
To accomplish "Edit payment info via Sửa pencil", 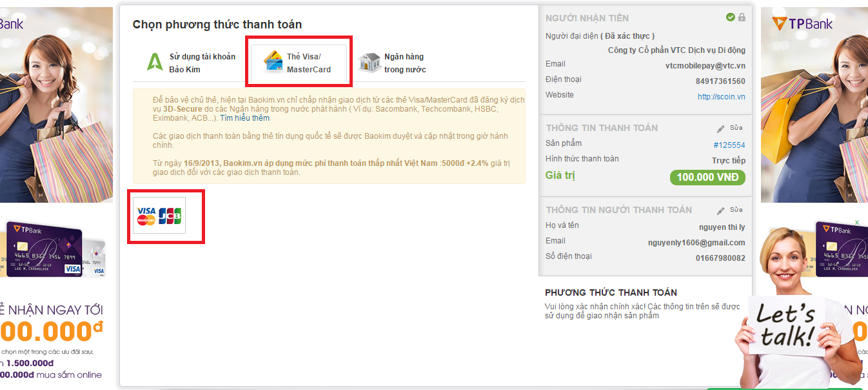I will tap(730, 128).
